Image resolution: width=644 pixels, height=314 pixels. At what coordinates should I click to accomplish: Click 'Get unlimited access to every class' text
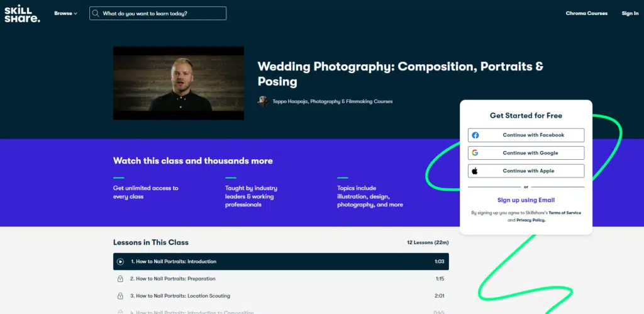(146, 193)
